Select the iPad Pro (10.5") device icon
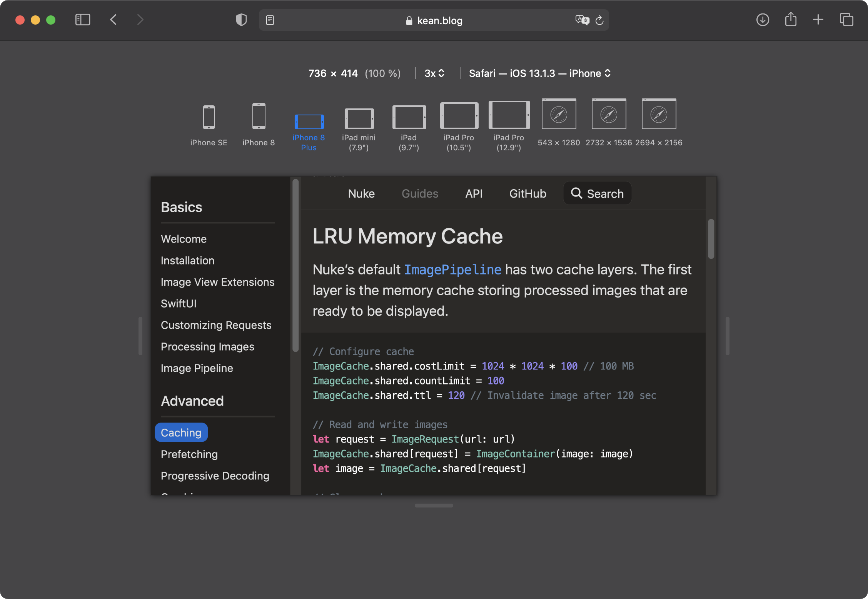This screenshot has width=868, height=599. 459,116
